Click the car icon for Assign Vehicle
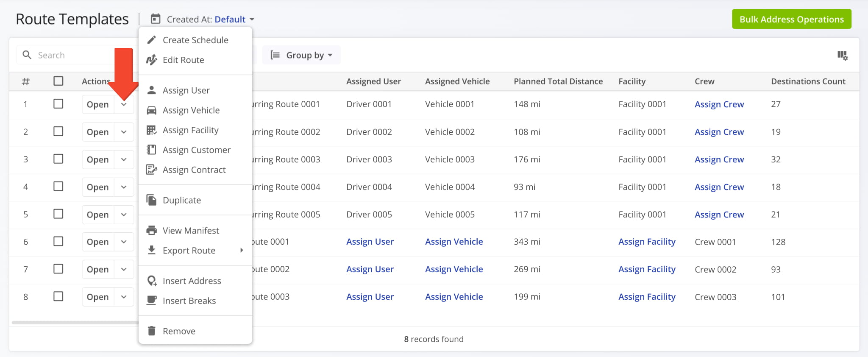 pyautogui.click(x=151, y=110)
